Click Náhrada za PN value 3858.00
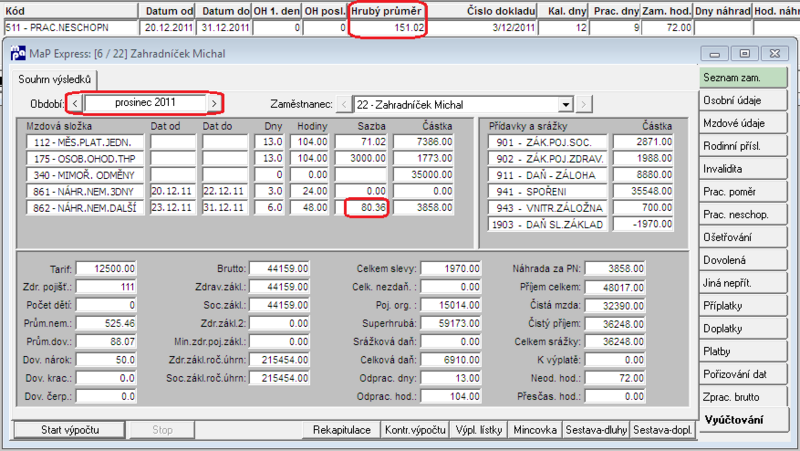Screen dimensions: 800x451 [615, 268]
